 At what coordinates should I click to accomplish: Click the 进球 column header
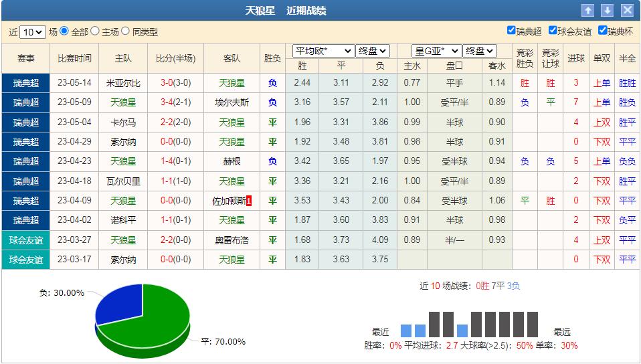(x=576, y=58)
